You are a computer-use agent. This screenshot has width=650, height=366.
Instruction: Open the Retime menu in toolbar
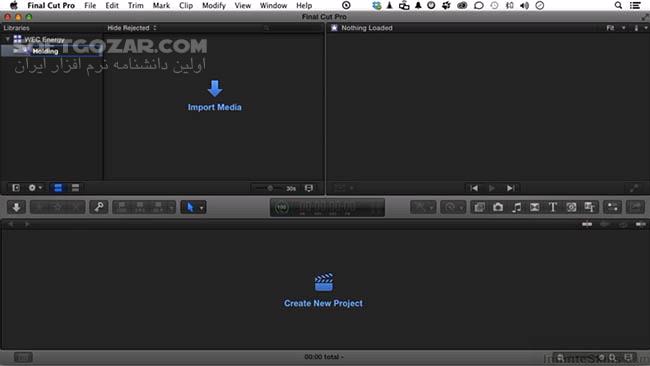click(453, 207)
